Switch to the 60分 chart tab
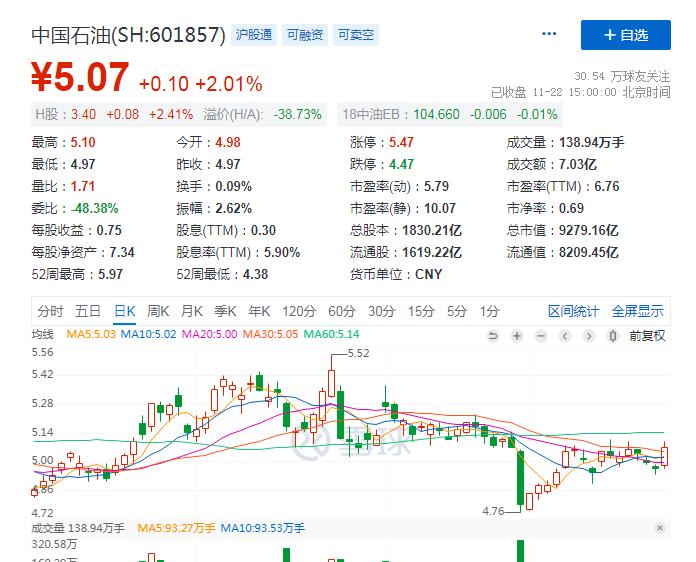The image size is (696, 562). coord(342,311)
